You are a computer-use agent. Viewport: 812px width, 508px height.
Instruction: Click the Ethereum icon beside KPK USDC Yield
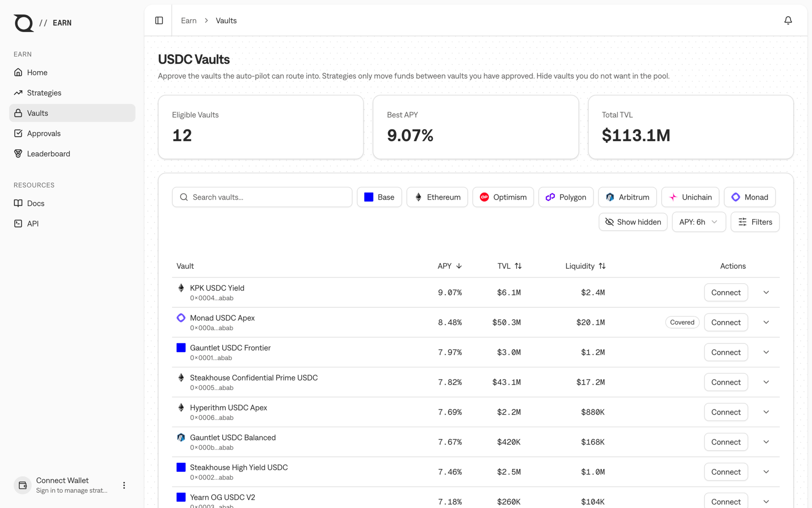point(181,288)
